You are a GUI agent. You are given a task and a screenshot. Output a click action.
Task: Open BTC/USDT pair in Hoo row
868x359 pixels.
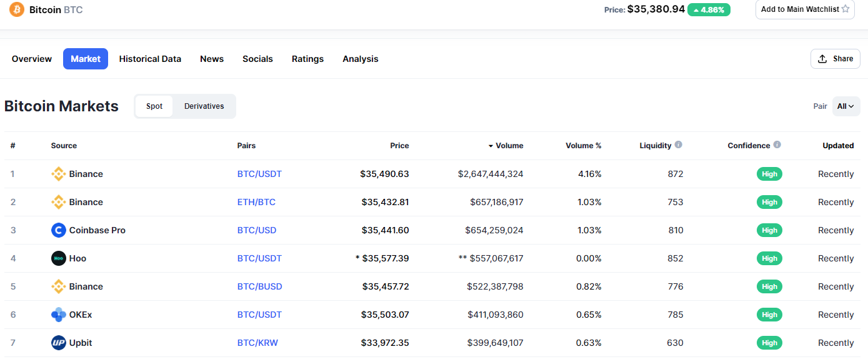[x=259, y=258]
